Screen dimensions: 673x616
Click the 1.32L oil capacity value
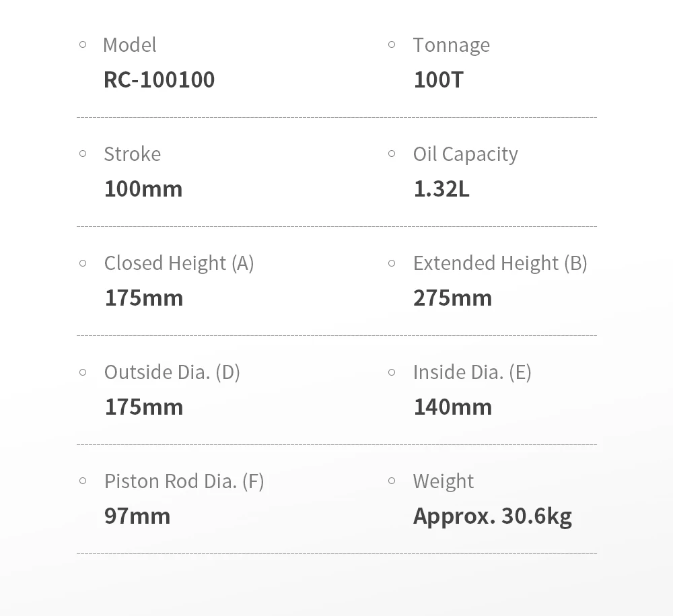click(441, 189)
